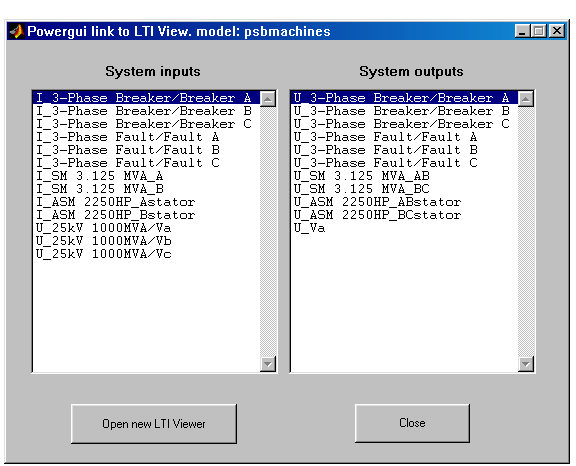
Task: Click the MATLAB logo icon in the title bar
Action: coord(17,31)
